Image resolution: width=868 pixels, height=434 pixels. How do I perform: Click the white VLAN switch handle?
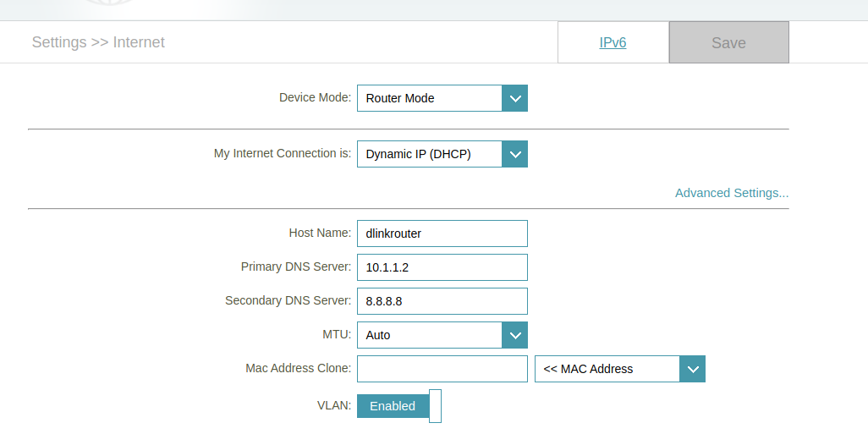coord(435,406)
